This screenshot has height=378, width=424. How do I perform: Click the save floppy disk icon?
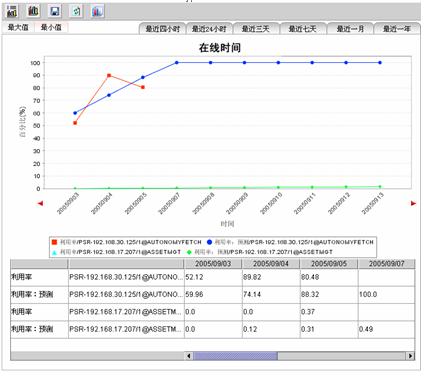click(55, 11)
